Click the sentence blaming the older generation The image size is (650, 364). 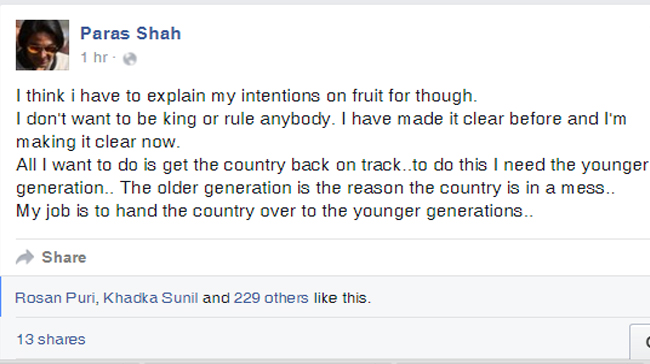click(x=367, y=188)
